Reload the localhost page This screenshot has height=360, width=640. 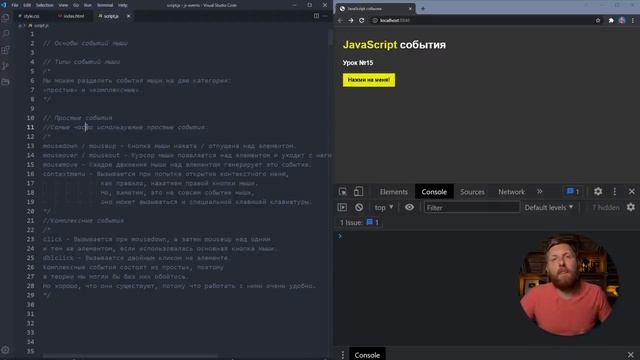pos(361,20)
